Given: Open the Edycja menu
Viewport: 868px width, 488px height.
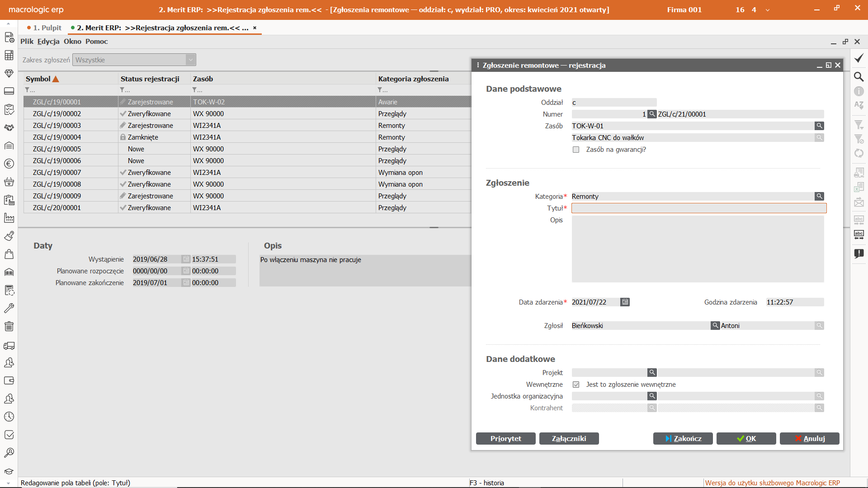Looking at the screenshot, I should (48, 41).
